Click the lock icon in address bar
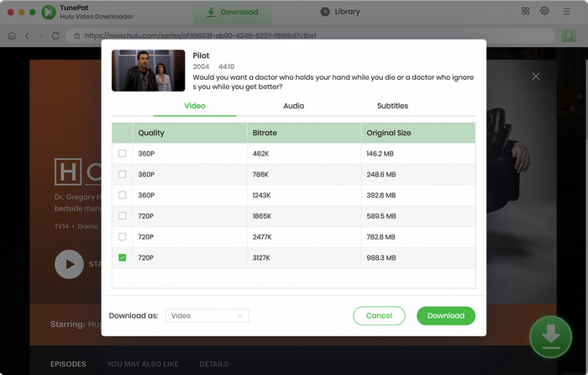This screenshot has height=375, width=588. click(77, 35)
